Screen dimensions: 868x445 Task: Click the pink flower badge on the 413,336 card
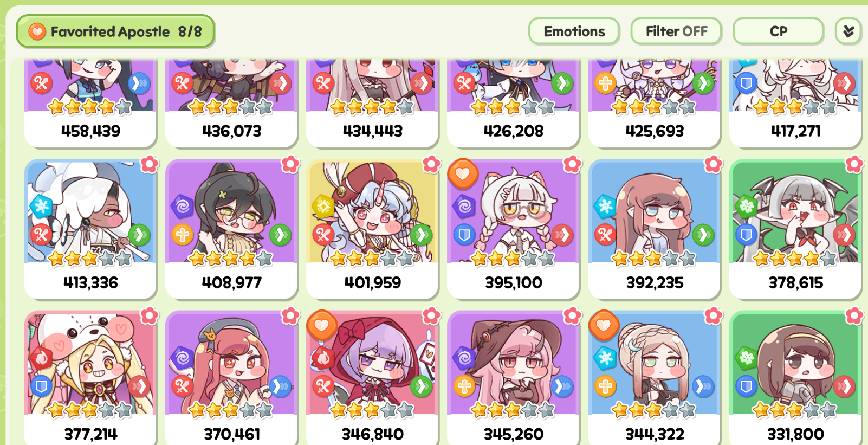tap(149, 164)
